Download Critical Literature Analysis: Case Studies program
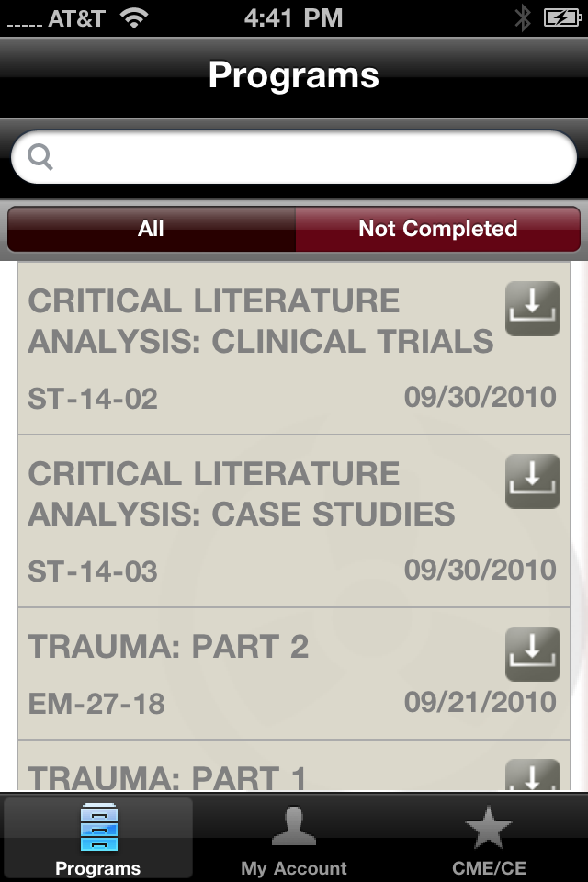588x882 pixels. point(532,481)
